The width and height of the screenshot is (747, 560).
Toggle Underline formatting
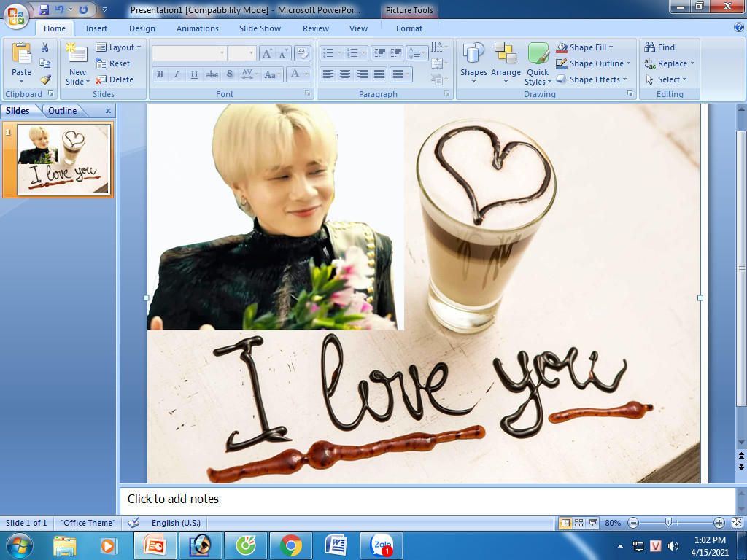click(x=194, y=74)
